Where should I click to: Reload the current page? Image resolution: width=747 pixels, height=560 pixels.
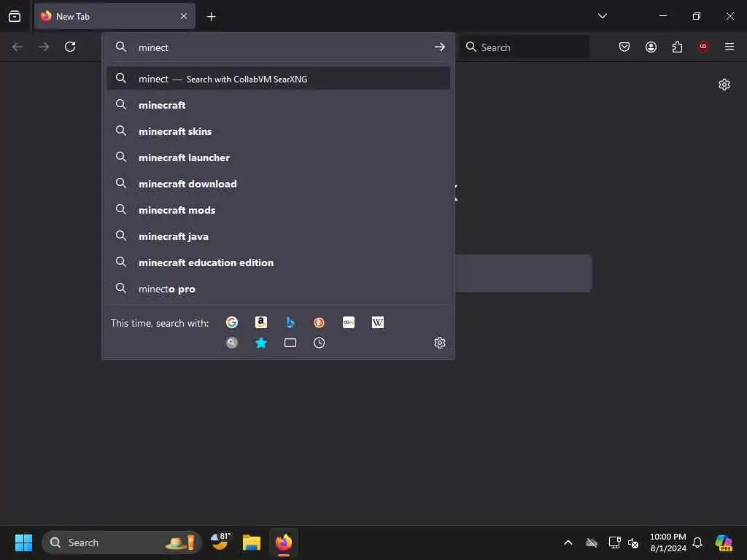(x=70, y=47)
